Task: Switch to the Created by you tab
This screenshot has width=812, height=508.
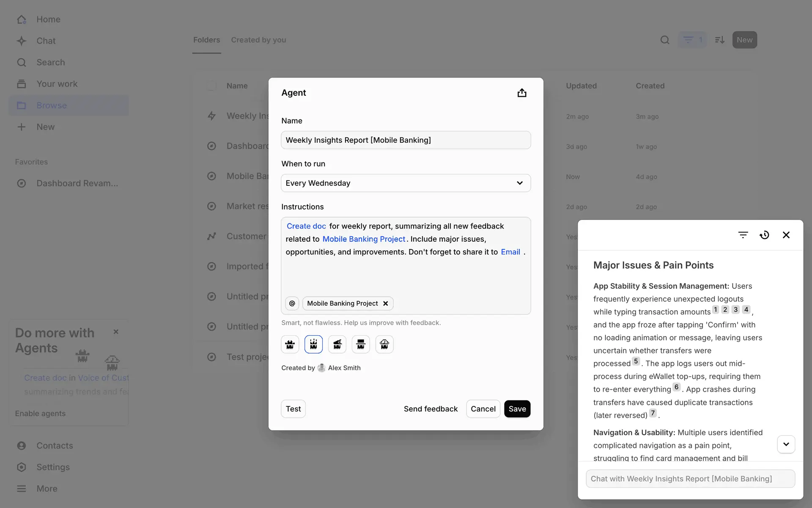Action: pos(258,40)
